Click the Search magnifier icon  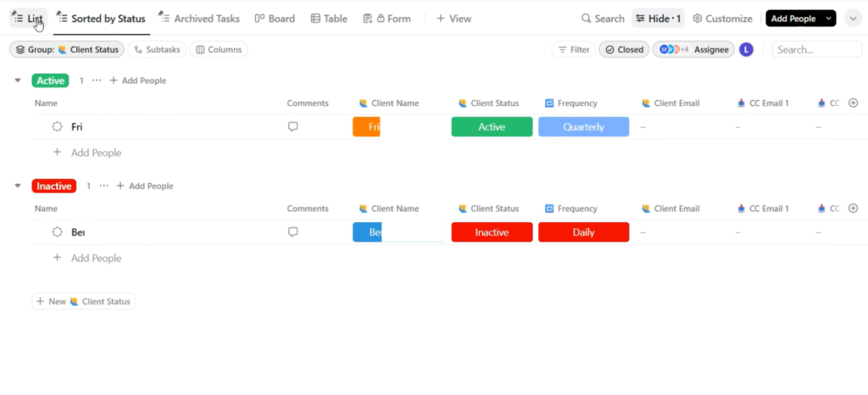coord(587,19)
